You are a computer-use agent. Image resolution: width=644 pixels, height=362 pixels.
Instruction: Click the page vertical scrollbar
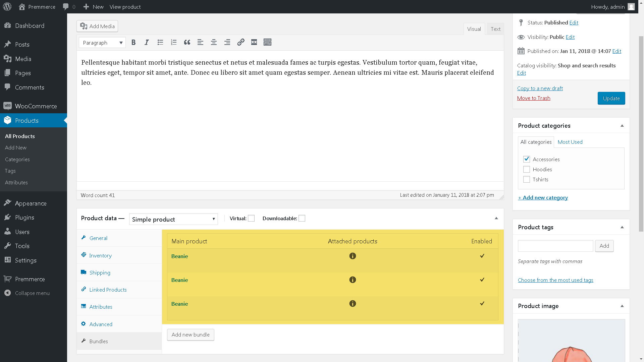tap(641, 134)
